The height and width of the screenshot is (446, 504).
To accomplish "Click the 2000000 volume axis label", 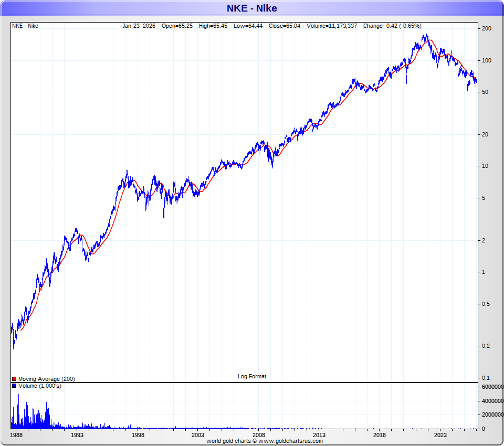I will click(x=492, y=415).
